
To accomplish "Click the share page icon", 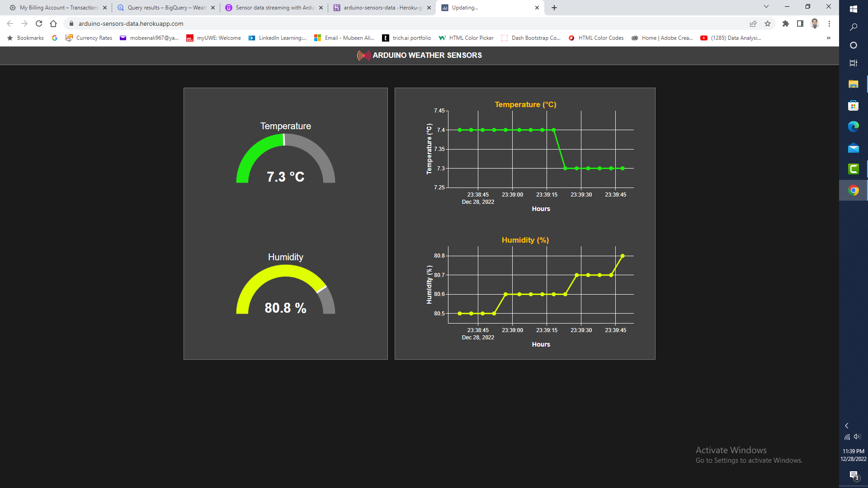I will click(753, 23).
